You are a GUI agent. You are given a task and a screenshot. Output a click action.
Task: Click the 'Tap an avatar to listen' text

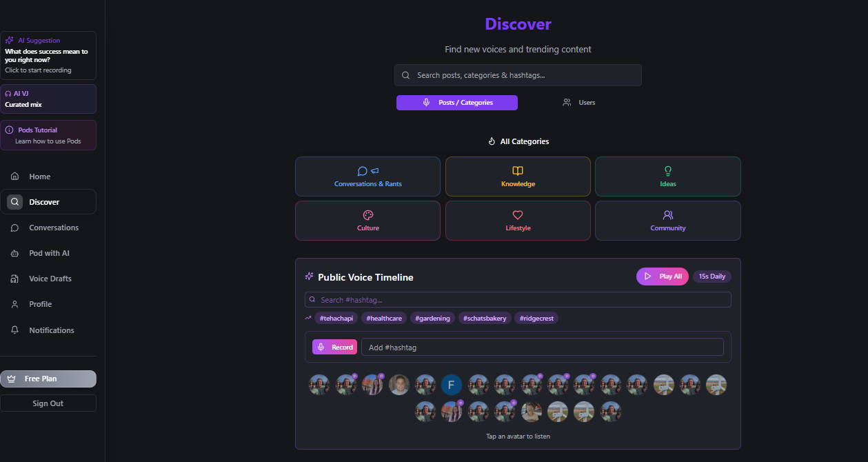click(x=518, y=436)
